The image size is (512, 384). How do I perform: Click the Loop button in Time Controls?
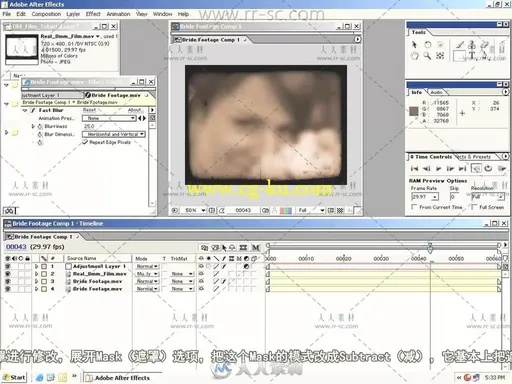click(x=488, y=169)
